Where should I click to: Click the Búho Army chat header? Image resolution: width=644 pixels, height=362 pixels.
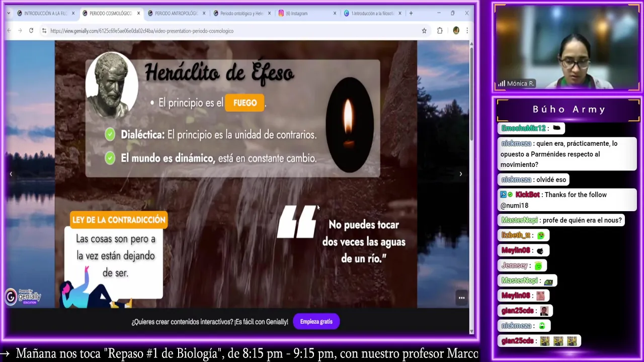pos(569,109)
